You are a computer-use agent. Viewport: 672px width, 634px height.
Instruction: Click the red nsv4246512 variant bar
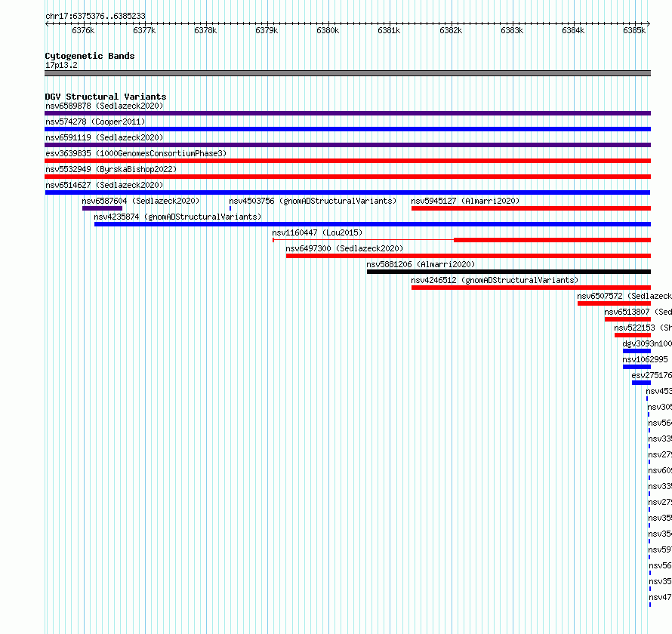click(x=531, y=288)
